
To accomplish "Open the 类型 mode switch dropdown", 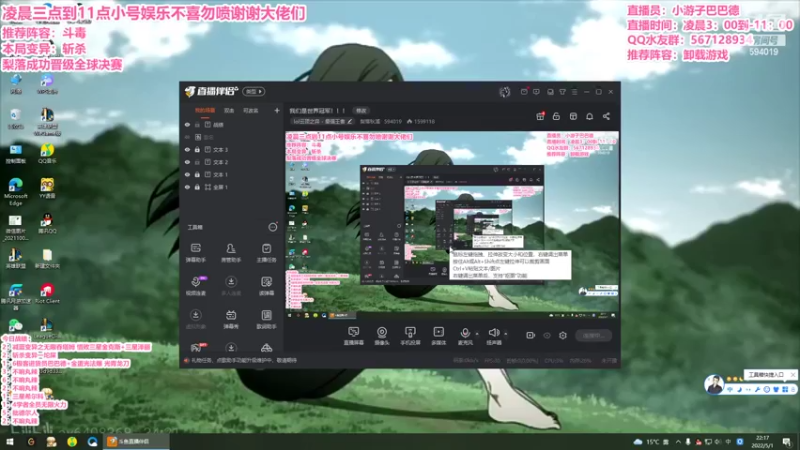I will (254, 92).
